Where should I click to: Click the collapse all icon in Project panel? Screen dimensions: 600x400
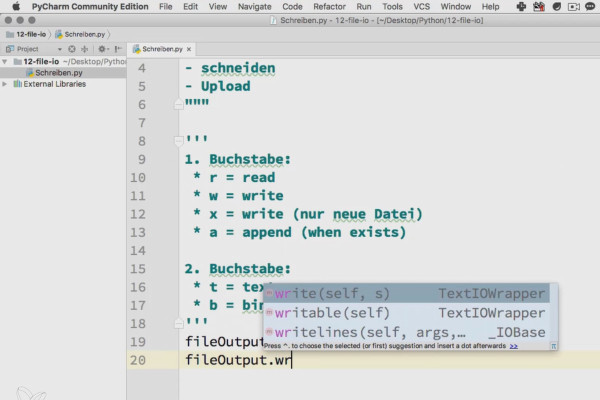[x=85, y=49]
